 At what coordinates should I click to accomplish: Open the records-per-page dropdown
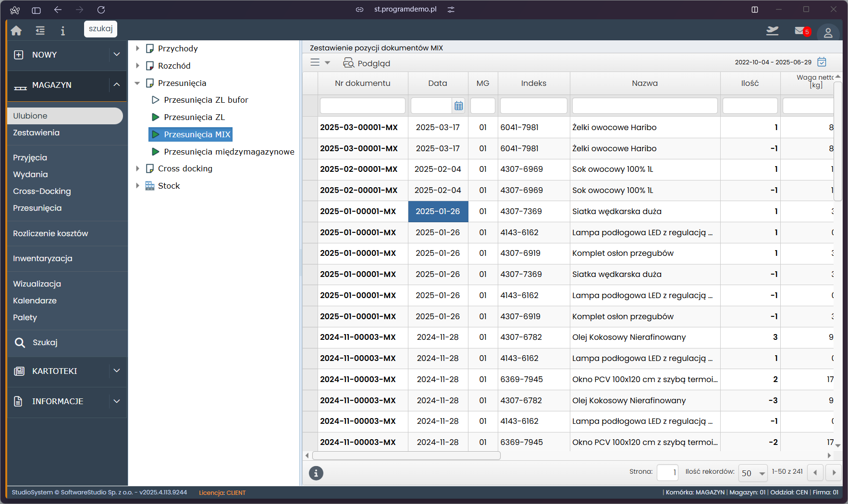coord(753,473)
